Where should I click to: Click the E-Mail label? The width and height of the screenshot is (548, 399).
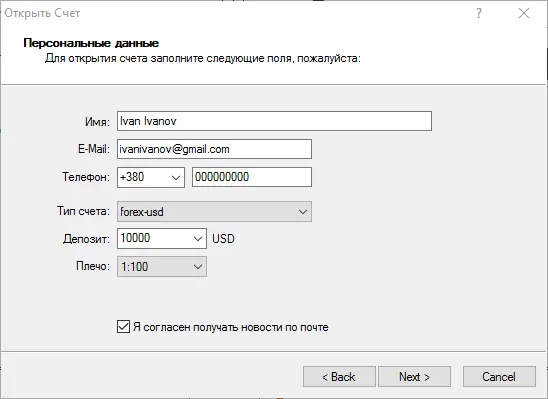pos(94,149)
